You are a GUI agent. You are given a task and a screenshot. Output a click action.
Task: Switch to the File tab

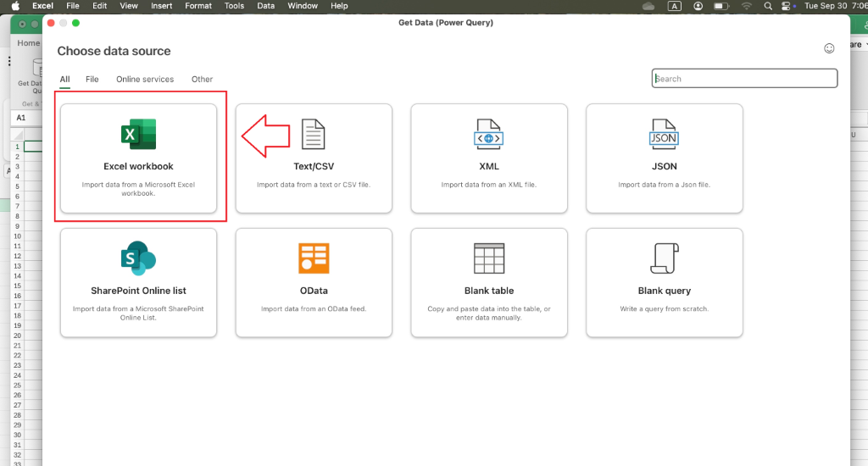coord(92,79)
